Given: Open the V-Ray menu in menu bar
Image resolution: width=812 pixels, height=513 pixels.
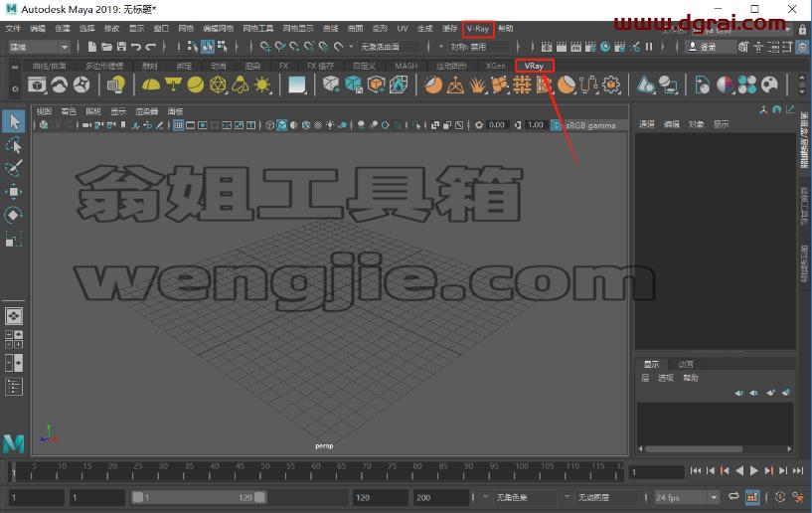Looking at the screenshot, I should (477, 29).
